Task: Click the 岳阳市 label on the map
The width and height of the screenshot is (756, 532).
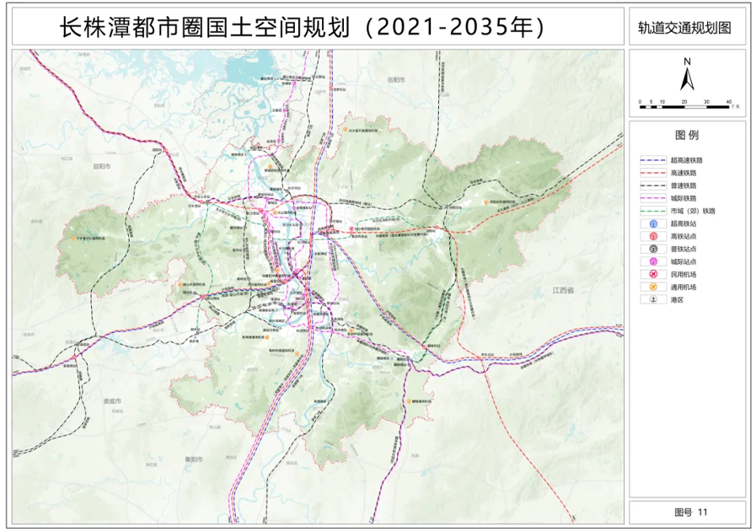Action: pyautogui.click(x=396, y=80)
